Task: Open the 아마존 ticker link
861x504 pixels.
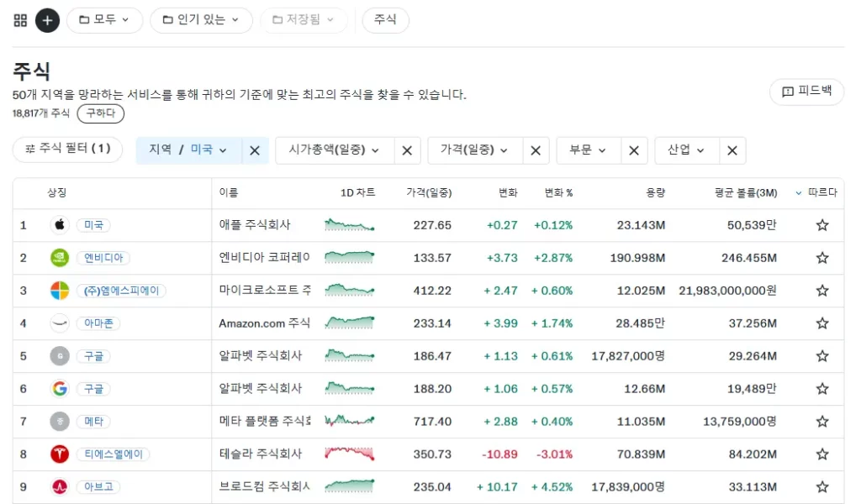Action: [x=99, y=323]
